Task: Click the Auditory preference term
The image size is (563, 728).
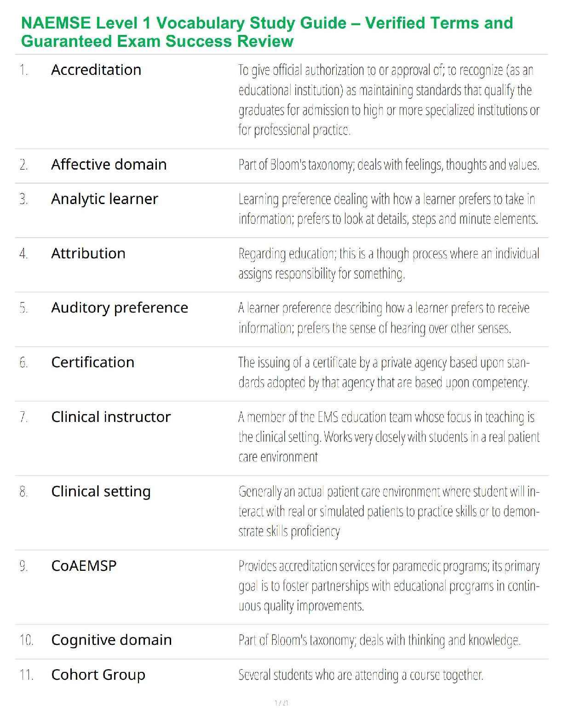Action: click(120, 308)
